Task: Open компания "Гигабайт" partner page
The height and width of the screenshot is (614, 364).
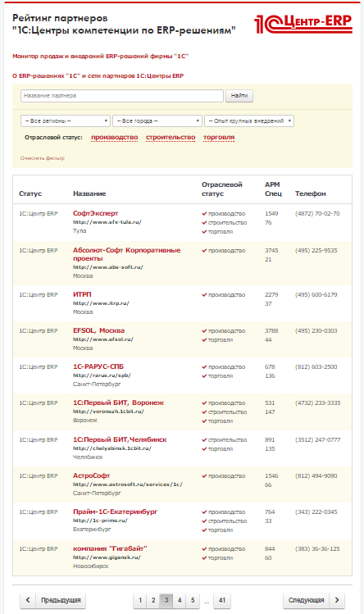Action: pyautogui.click(x=110, y=548)
